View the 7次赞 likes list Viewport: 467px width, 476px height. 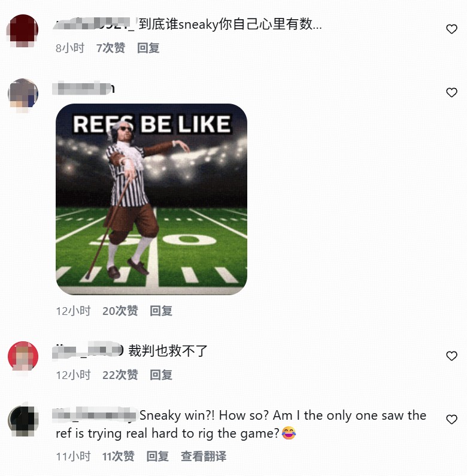(x=111, y=48)
